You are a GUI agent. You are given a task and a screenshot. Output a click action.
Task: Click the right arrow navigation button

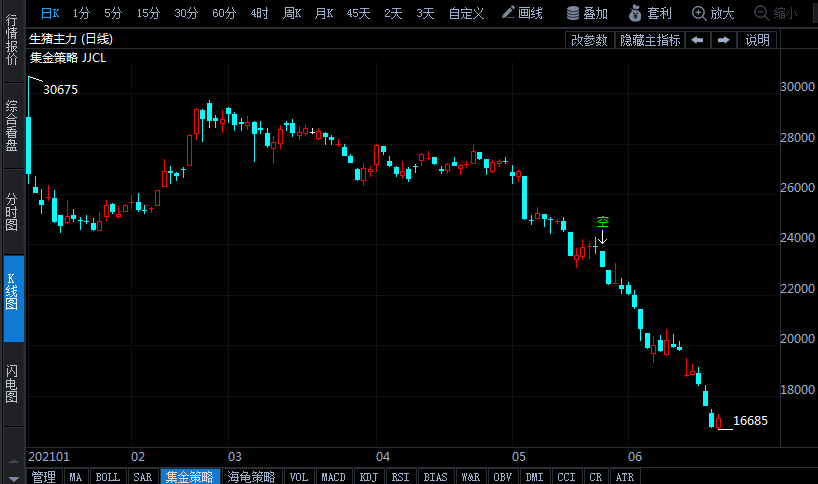tap(724, 40)
